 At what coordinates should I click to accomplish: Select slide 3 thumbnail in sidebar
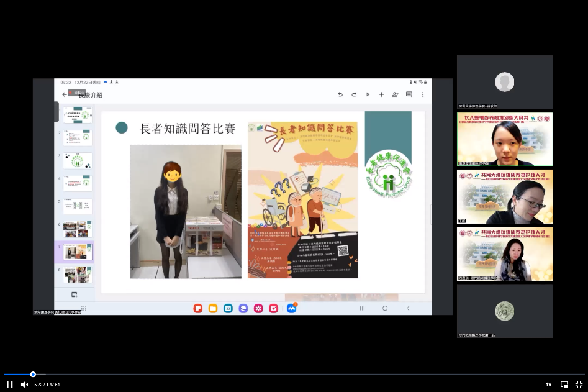point(78,161)
